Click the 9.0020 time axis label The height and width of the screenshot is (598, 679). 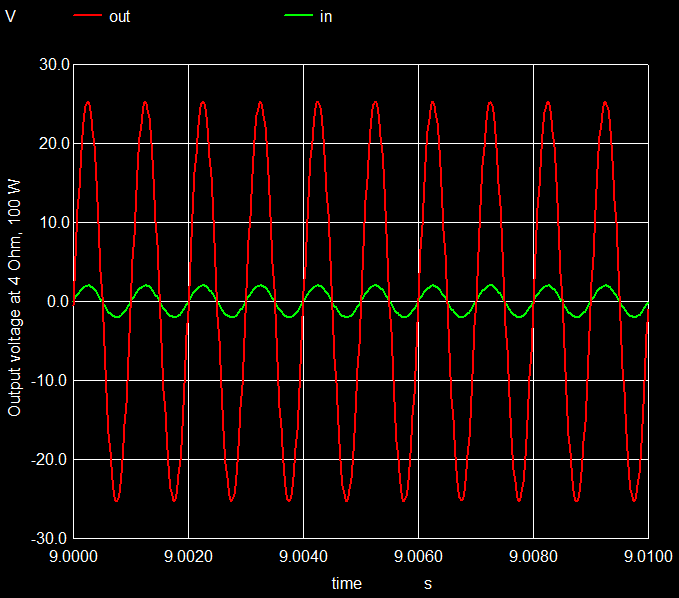(x=188, y=556)
